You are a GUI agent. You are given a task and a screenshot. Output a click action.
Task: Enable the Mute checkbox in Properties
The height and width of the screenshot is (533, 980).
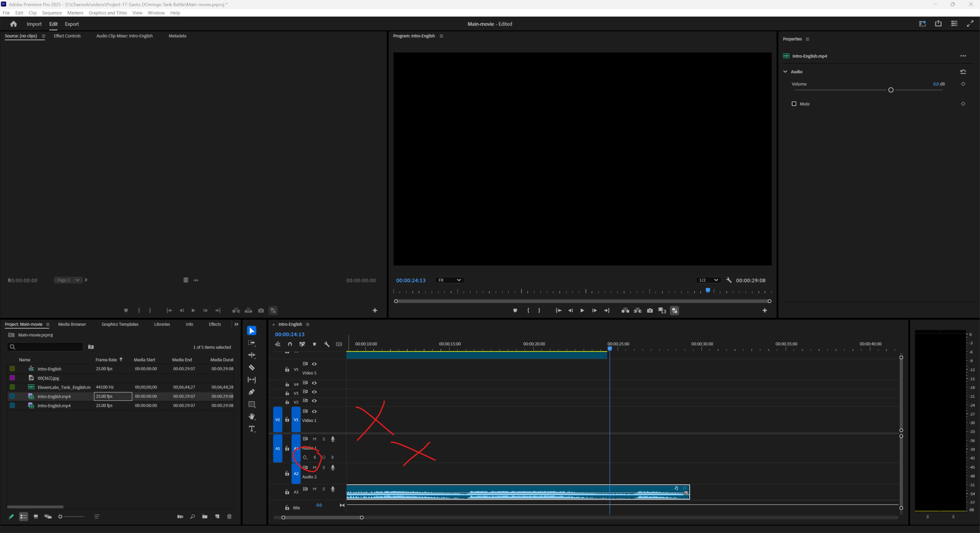pos(794,104)
